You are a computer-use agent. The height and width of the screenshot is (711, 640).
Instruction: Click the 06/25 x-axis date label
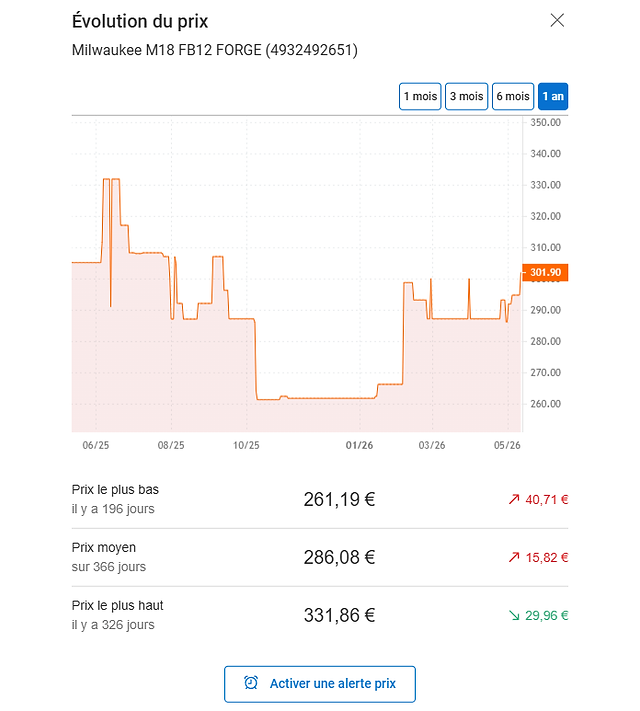96,445
